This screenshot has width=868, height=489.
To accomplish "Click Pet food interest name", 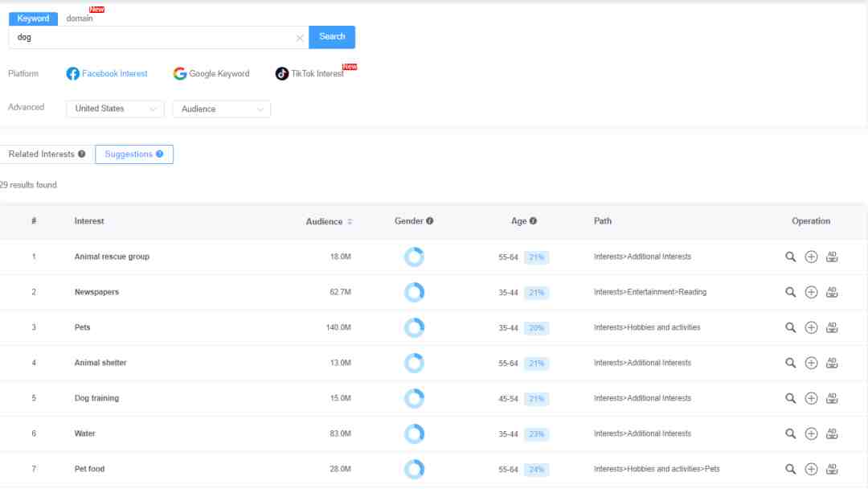I will pos(89,469).
